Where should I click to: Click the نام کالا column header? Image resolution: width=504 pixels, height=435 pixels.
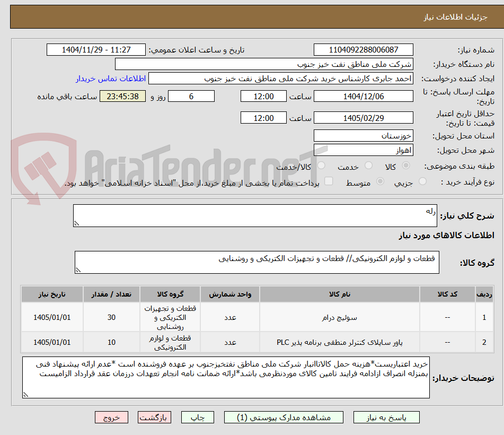tap(339, 294)
